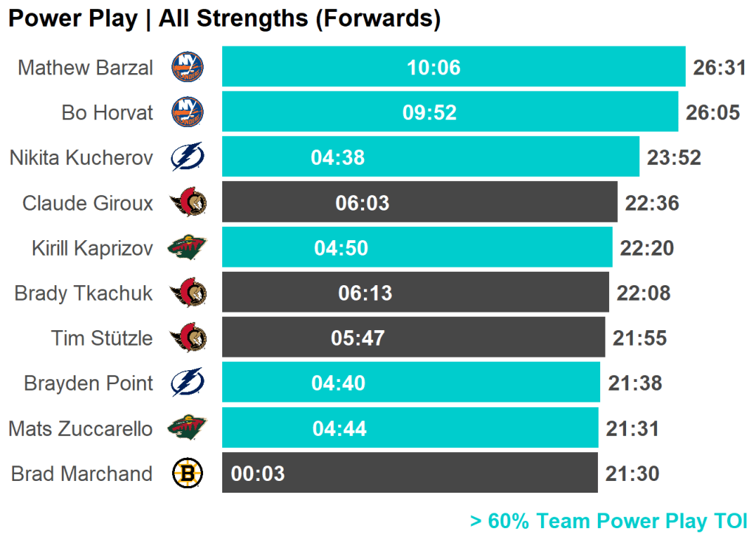Click the Senators logo beside Brady Tkachuk

(x=188, y=293)
